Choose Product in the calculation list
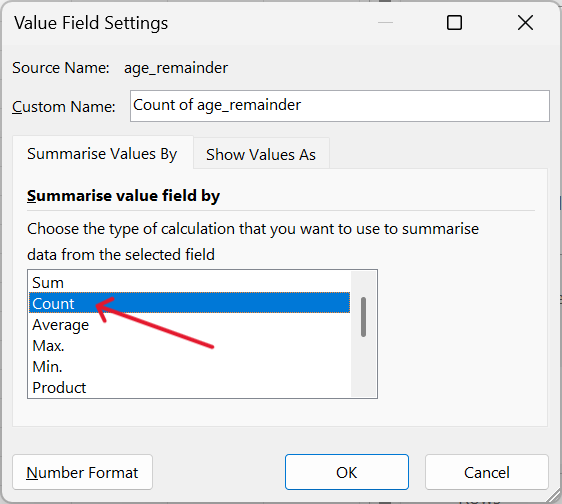Screen dimensions: 562x504 (189, 387)
